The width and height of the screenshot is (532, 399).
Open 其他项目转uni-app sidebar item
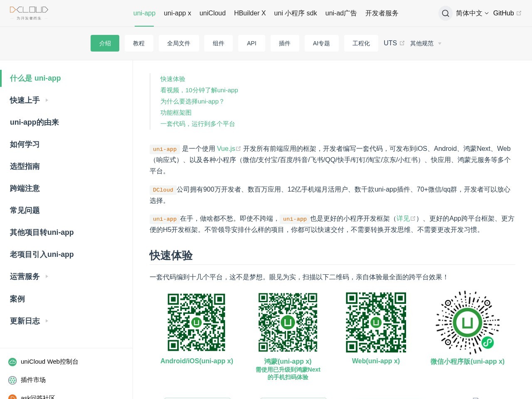click(x=42, y=232)
